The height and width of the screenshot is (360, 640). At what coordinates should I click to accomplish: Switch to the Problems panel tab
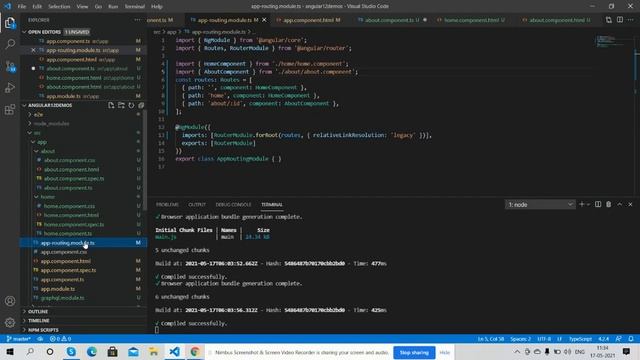167,204
